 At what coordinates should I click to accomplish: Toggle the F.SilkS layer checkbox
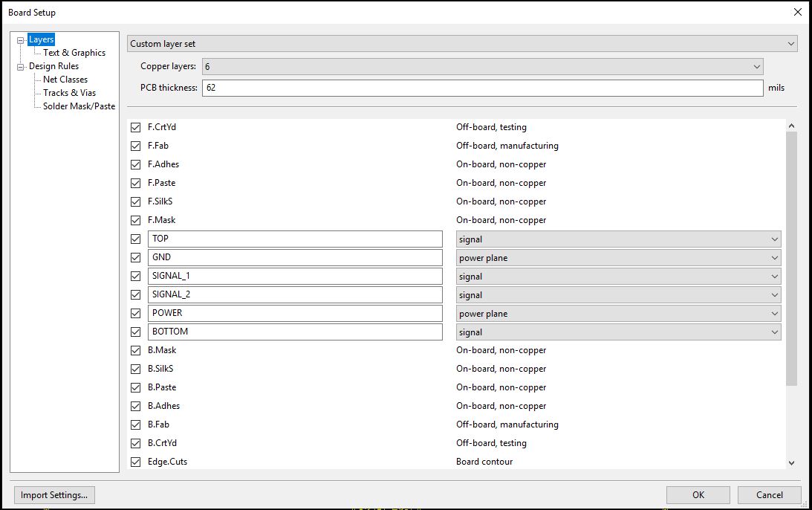(x=135, y=201)
